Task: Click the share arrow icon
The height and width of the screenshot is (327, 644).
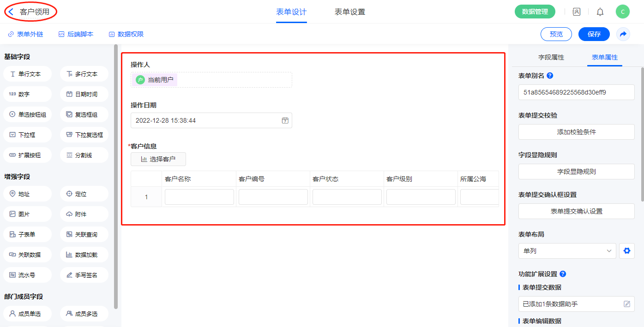Action: click(x=623, y=34)
